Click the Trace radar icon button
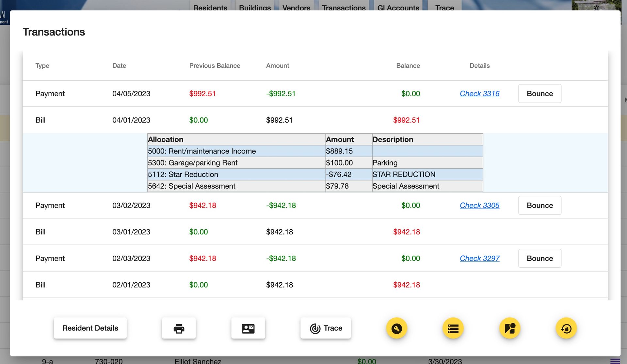Screen dimensions: 627x364 point(325,328)
